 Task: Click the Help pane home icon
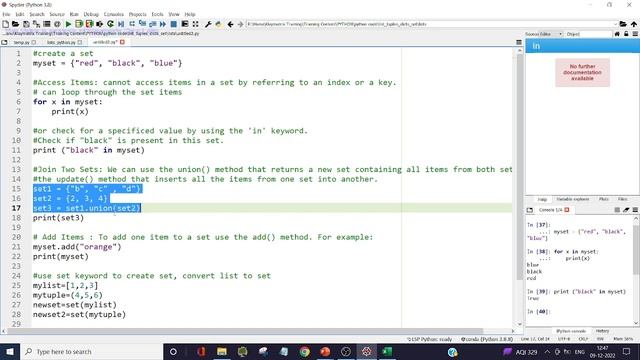point(617,34)
